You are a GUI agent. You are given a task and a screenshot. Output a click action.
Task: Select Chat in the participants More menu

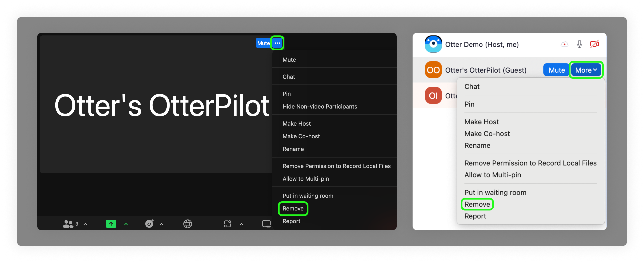472,86
